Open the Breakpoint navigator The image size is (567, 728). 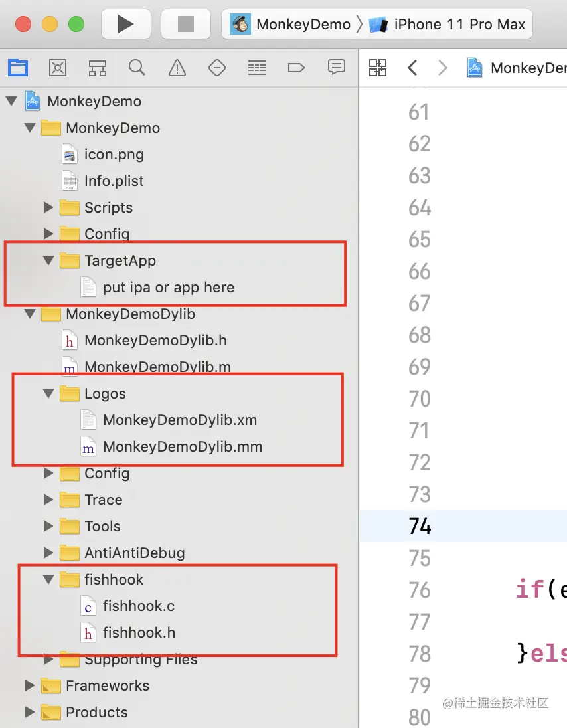pos(296,68)
